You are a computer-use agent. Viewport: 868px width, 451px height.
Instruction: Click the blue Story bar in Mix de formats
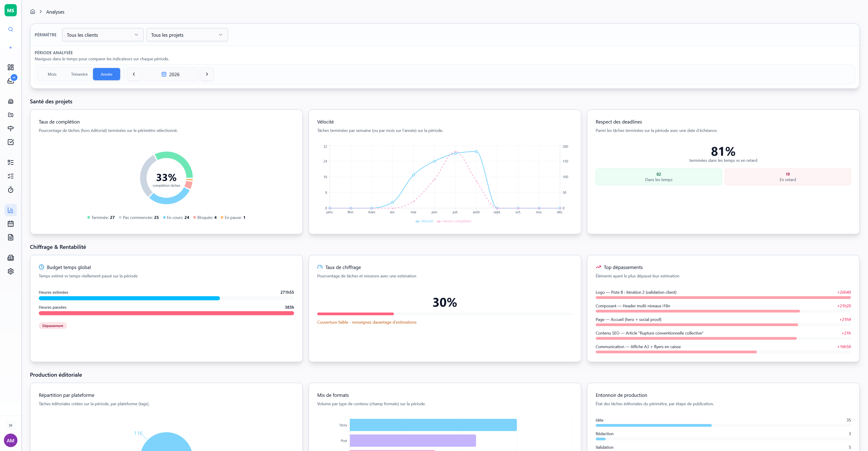tap(433, 425)
